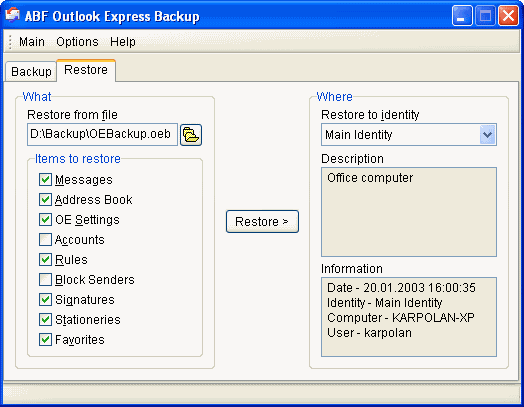Click the Restore from file path field
Viewport: 524px width, 407px height.
point(102,134)
